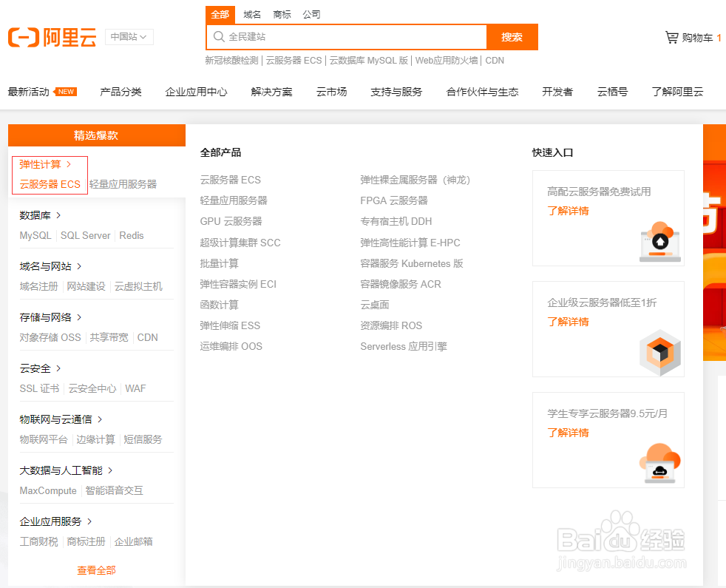Viewport: 726px width, 588px height.
Task: Click 了解详情 under 学生专享云服务器
Action: pos(568,433)
